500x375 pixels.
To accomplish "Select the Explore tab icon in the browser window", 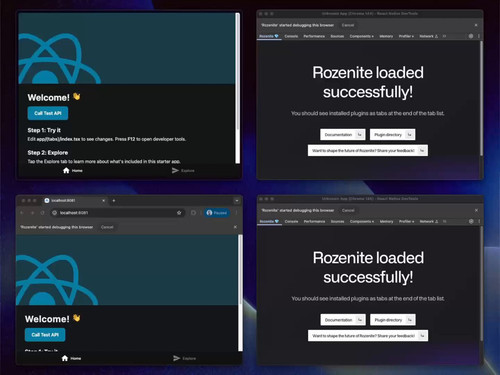I will click(x=177, y=358).
